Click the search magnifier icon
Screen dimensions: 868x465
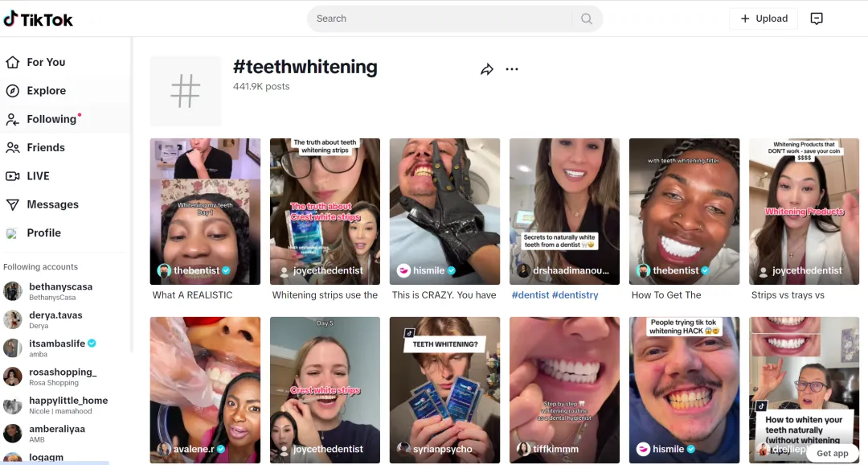587,19
